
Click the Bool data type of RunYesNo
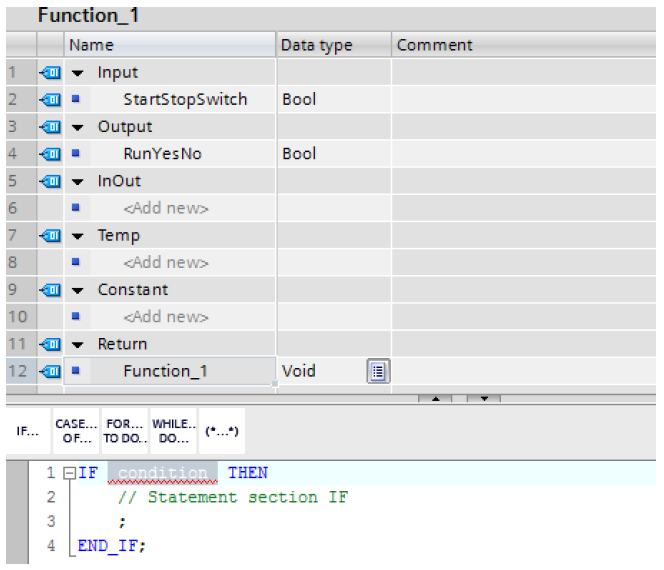299,154
